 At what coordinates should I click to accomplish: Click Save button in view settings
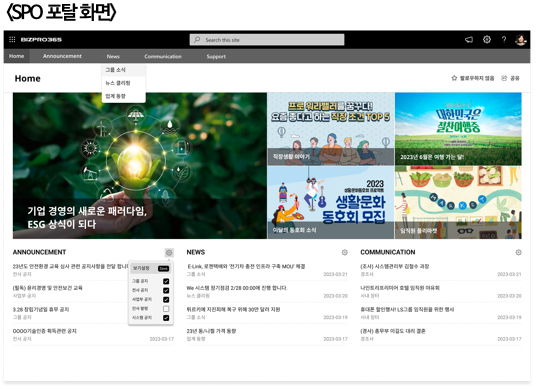[x=164, y=269]
